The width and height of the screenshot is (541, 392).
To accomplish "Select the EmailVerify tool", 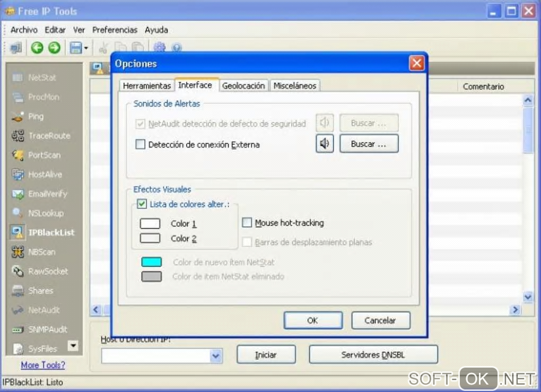I will pyautogui.click(x=40, y=194).
